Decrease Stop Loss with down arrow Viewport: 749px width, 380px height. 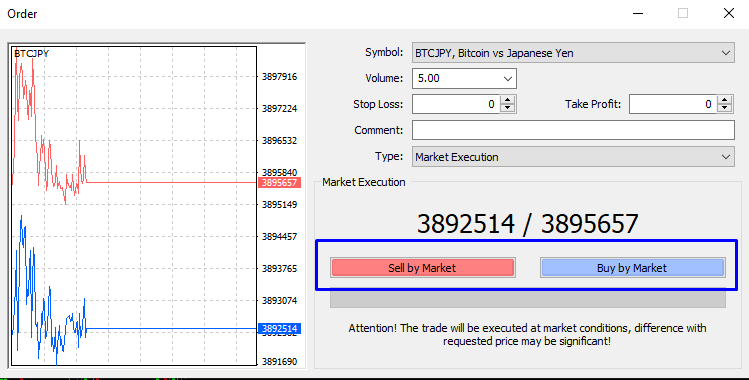508,108
